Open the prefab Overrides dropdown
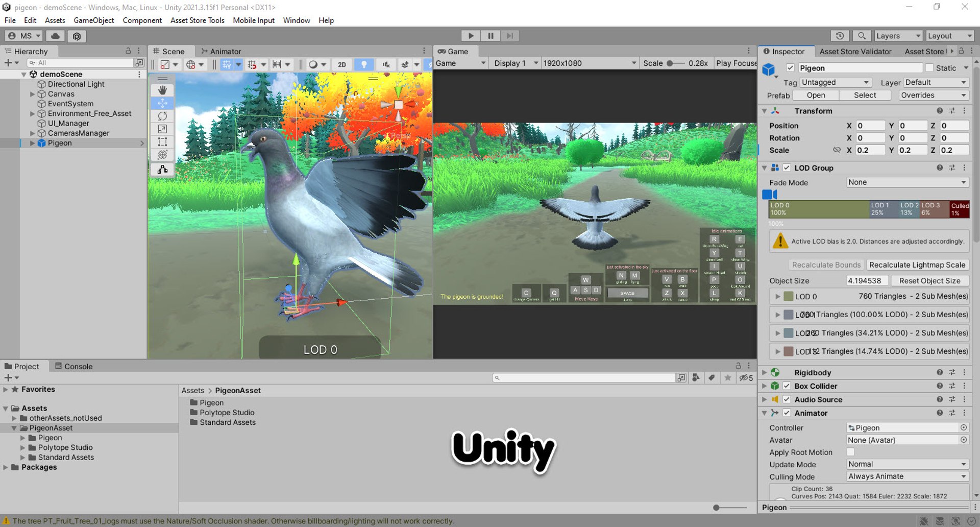Image resolution: width=980 pixels, height=527 pixels. (x=933, y=95)
